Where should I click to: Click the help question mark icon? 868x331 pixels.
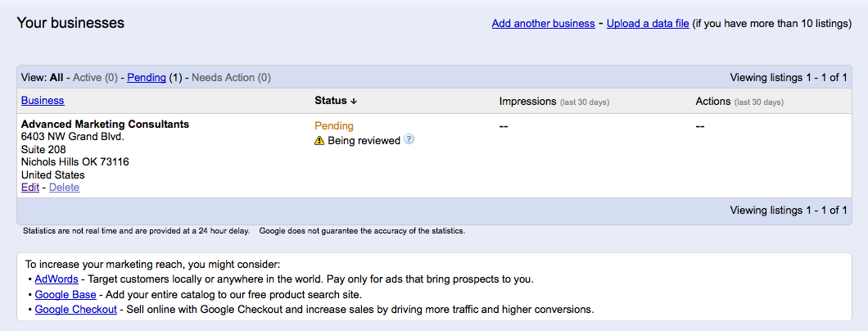tap(409, 140)
